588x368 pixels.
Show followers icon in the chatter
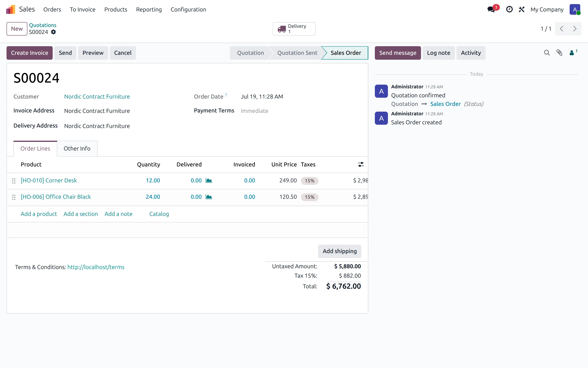(574, 52)
